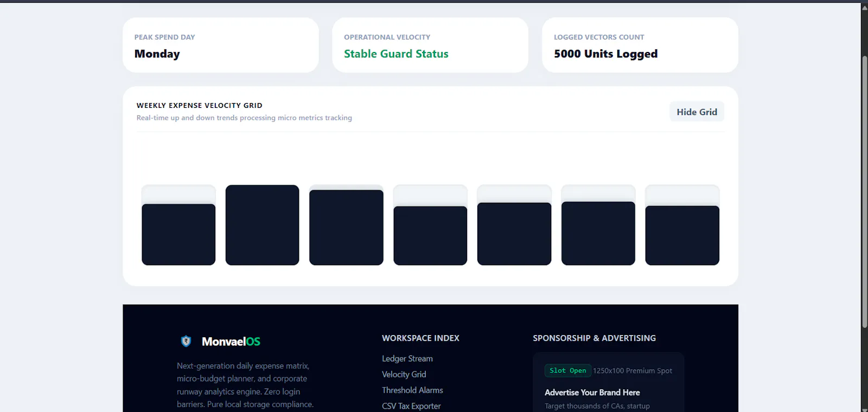Open the Ledger Stream footer link
The height and width of the screenshot is (412, 868).
pyautogui.click(x=407, y=359)
